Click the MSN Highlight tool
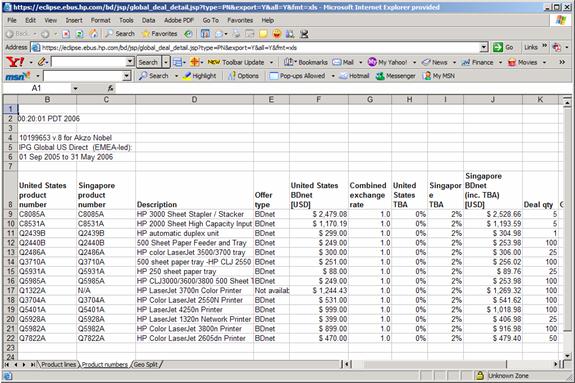575x383 pixels. pos(199,76)
